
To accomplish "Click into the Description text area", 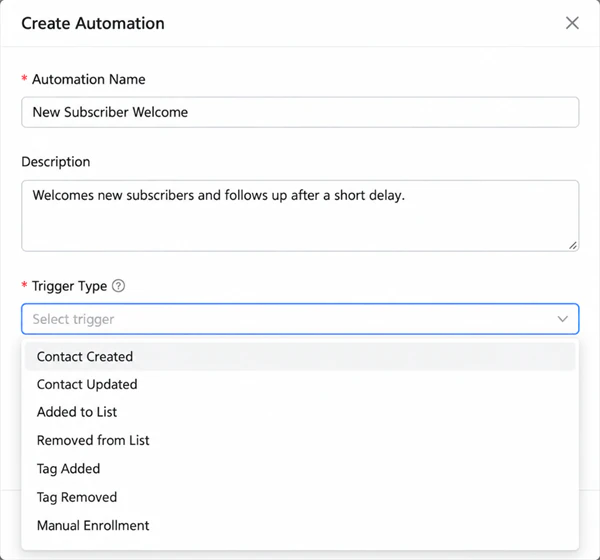I will tap(300, 216).
